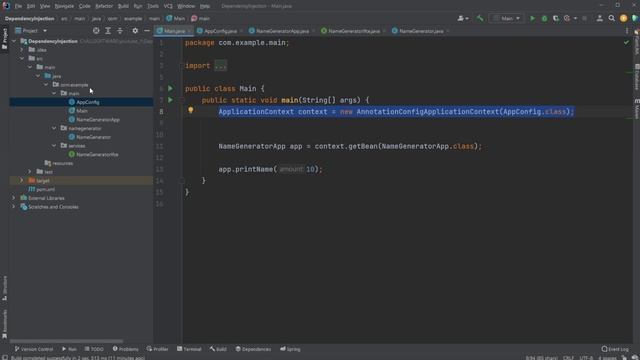Run with coverage icon in toolbar

coord(556,18)
